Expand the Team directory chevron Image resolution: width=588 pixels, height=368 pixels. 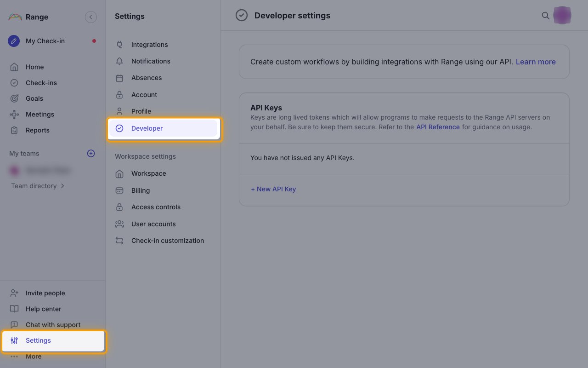click(62, 186)
